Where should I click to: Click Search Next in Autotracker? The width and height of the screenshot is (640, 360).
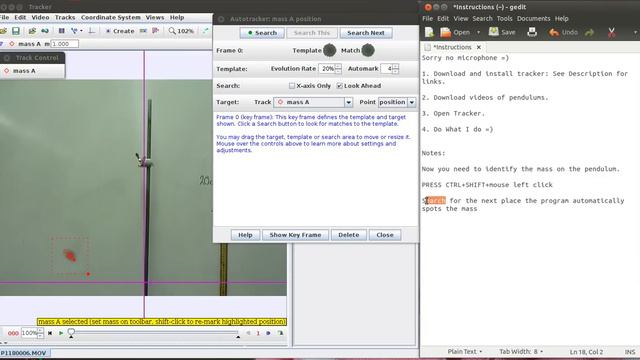pyautogui.click(x=366, y=33)
